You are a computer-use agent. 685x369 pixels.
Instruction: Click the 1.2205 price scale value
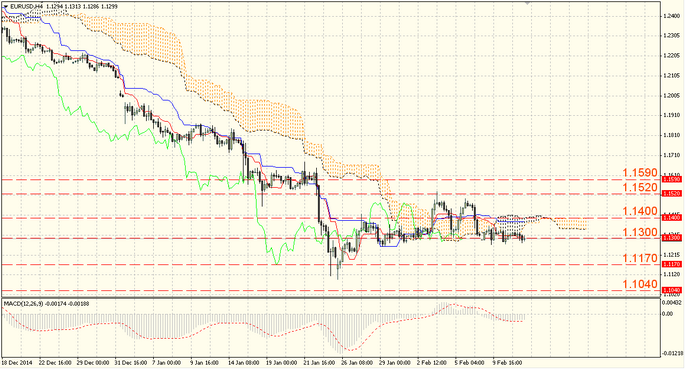coord(672,56)
